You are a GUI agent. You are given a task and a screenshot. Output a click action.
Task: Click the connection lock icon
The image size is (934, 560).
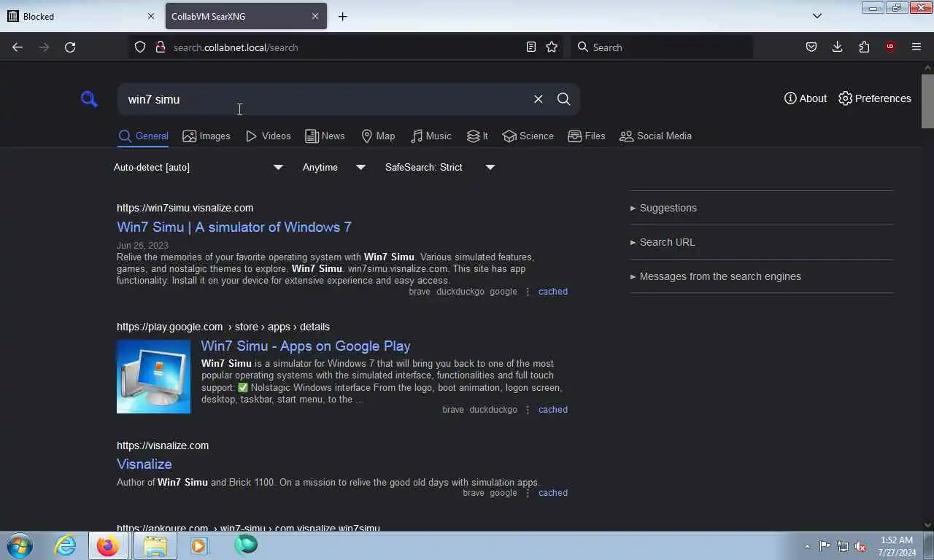click(161, 47)
